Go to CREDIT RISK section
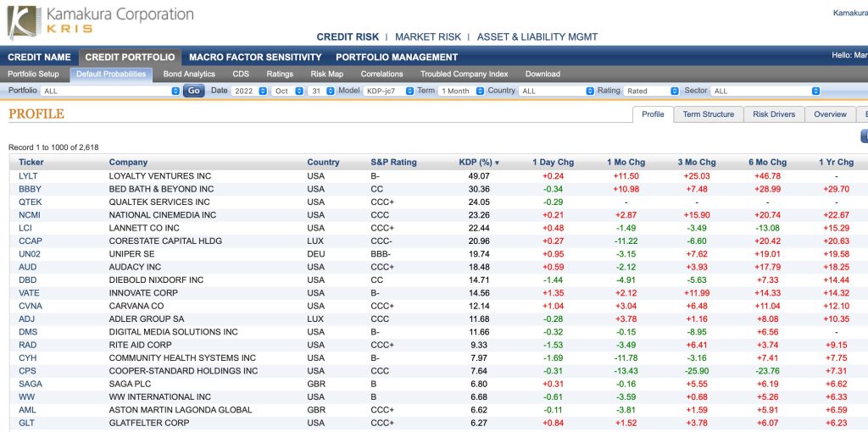 pos(348,37)
